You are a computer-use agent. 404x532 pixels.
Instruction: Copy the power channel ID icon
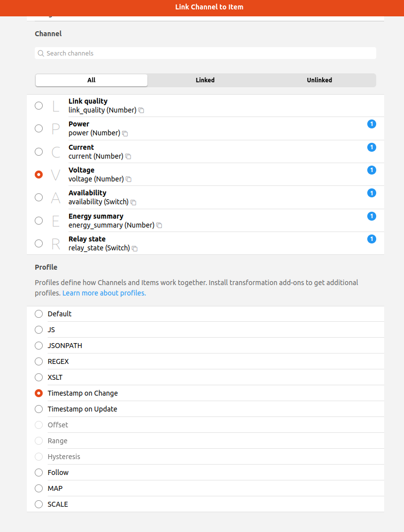coord(125,133)
